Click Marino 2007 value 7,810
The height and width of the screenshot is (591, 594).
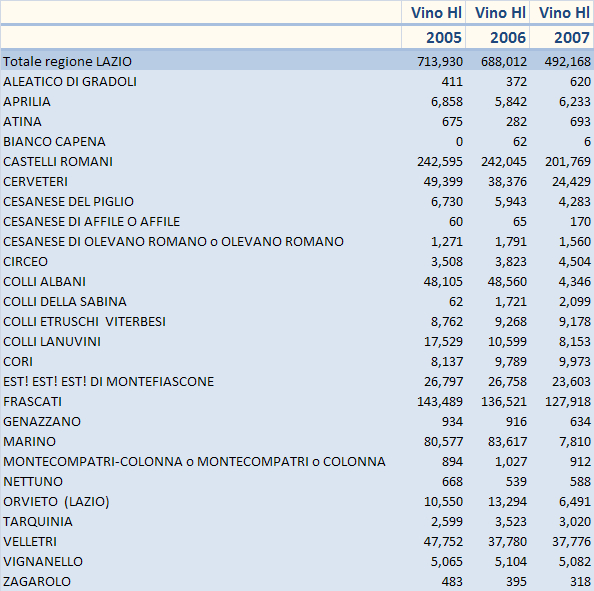[575, 442]
